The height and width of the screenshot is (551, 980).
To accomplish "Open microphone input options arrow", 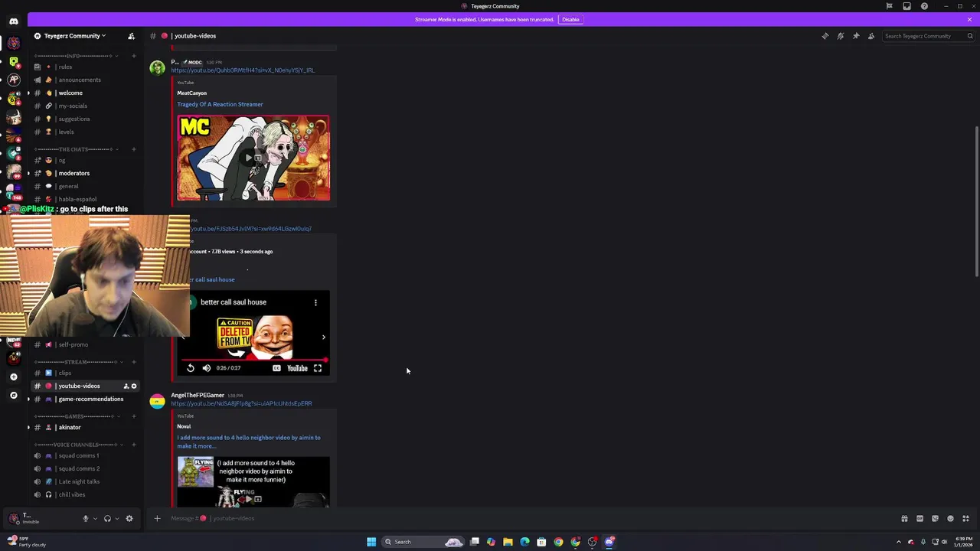I will [95, 518].
